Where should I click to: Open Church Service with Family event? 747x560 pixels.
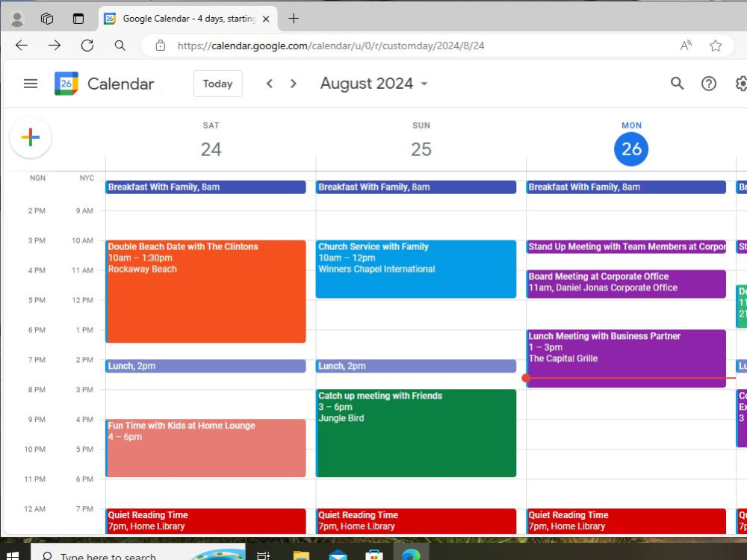coord(416,269)
